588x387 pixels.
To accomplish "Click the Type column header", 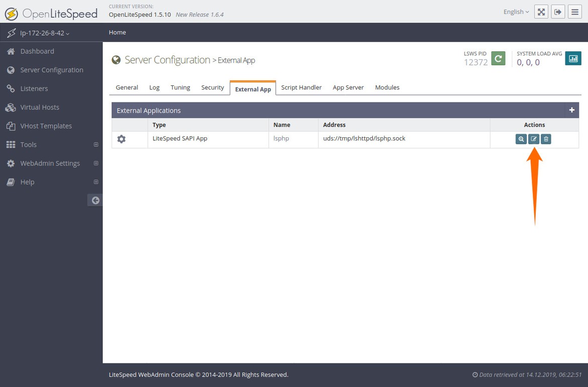I will point(159,125).
